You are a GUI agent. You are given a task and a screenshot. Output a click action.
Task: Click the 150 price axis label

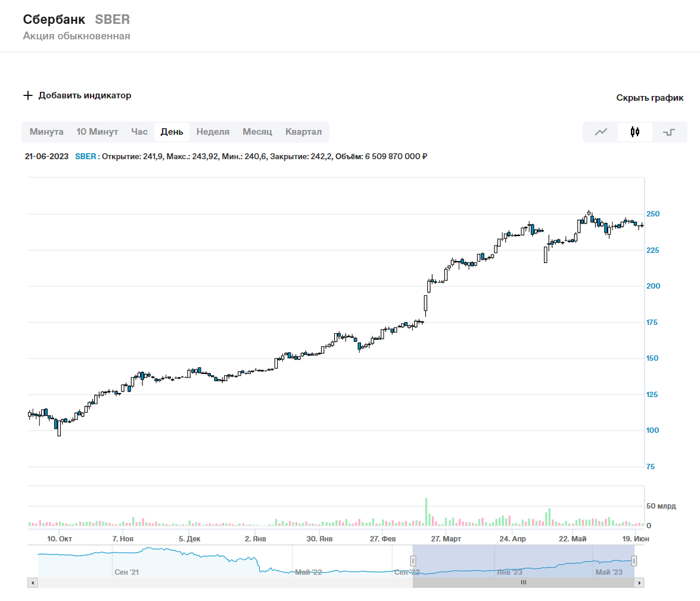[x=652, y=358]
